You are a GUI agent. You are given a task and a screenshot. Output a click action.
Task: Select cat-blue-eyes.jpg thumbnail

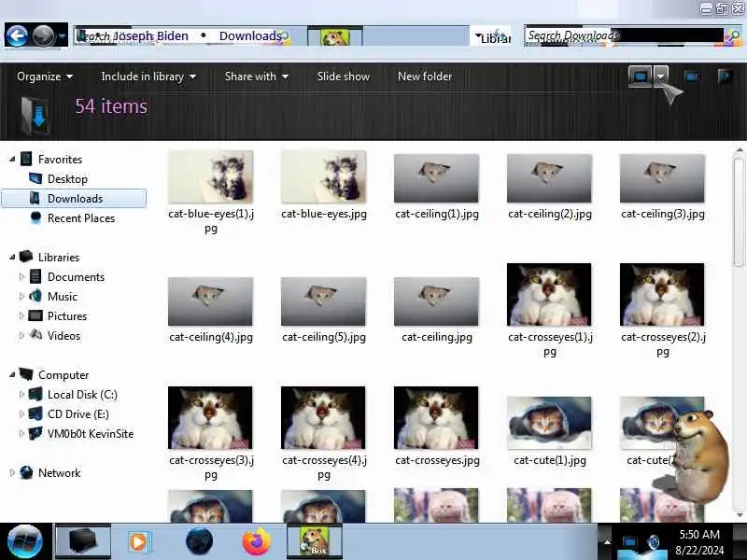click(323, 177)
